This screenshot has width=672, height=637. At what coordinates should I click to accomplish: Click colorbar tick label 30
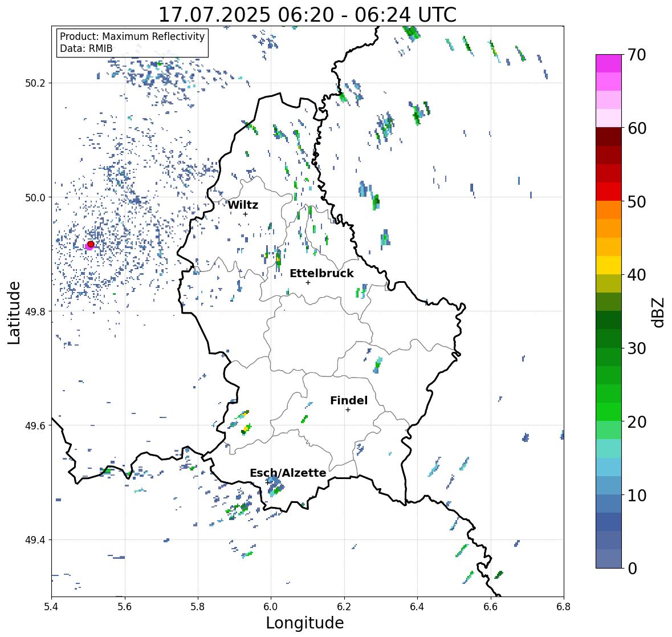(x=637, y=348)
